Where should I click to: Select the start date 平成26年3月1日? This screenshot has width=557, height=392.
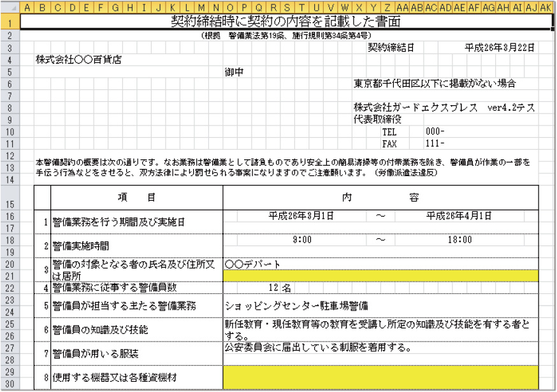pos(301,215)
